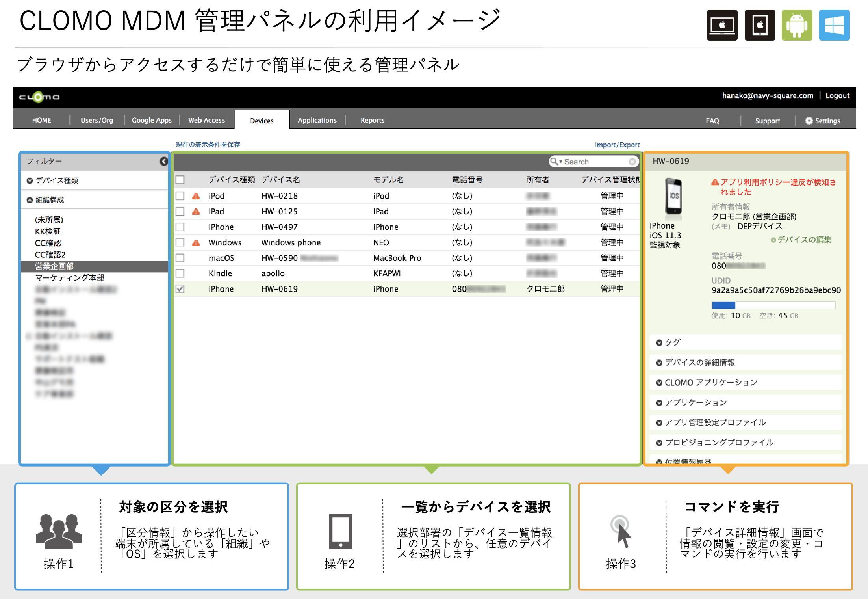Expand the CLOMO アプリケーション section
Screen dimensions: 868x599
tap(746, 382)
